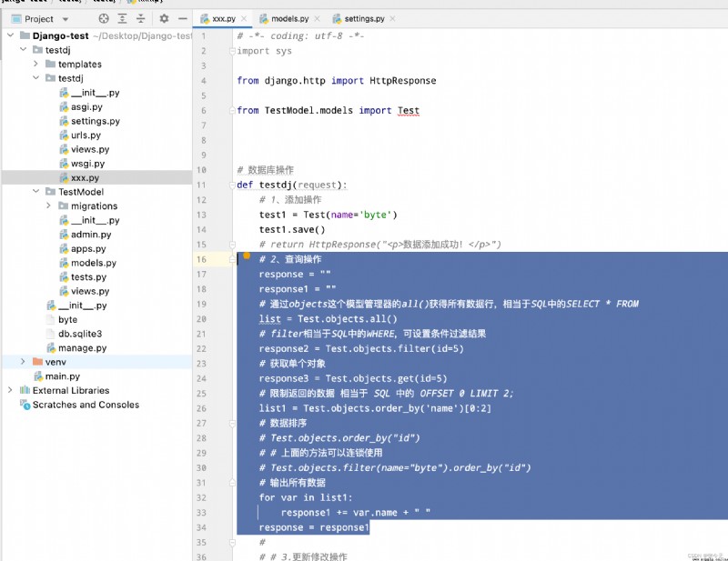This screenshot has height=561, width=728.
Task: Click the migrations folder label
Action: [94, 206]
